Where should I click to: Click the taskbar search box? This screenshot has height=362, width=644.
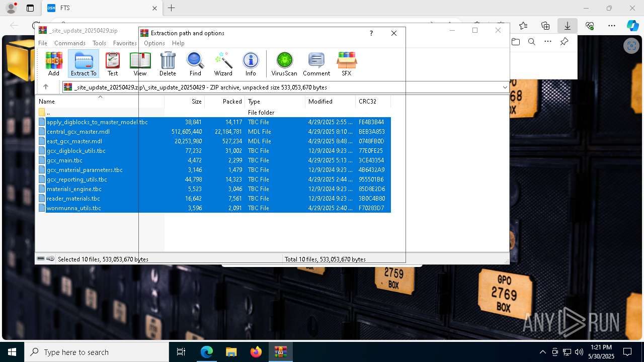tap(97, 352)
